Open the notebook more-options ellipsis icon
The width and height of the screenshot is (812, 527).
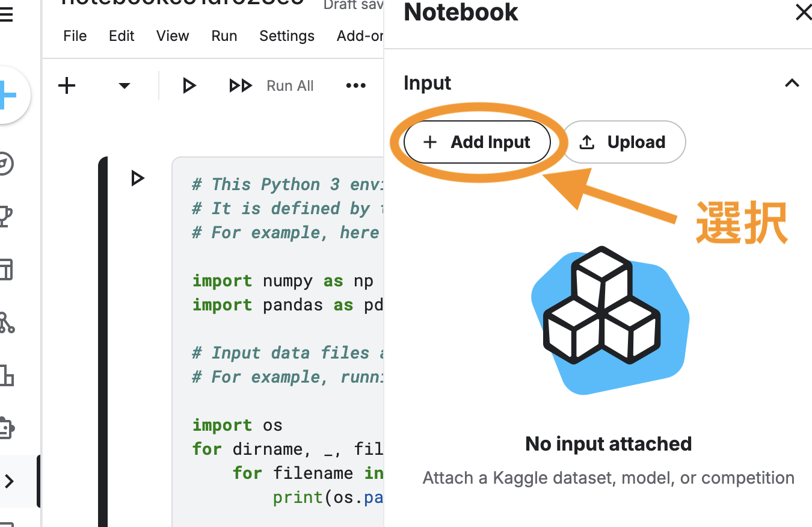click(355, 85)
